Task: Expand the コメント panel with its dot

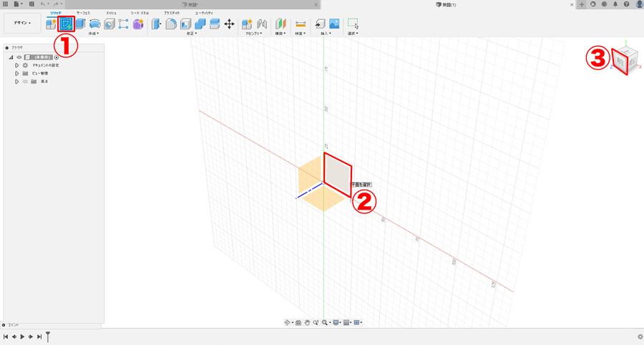Action: click(x=4, y=325)
